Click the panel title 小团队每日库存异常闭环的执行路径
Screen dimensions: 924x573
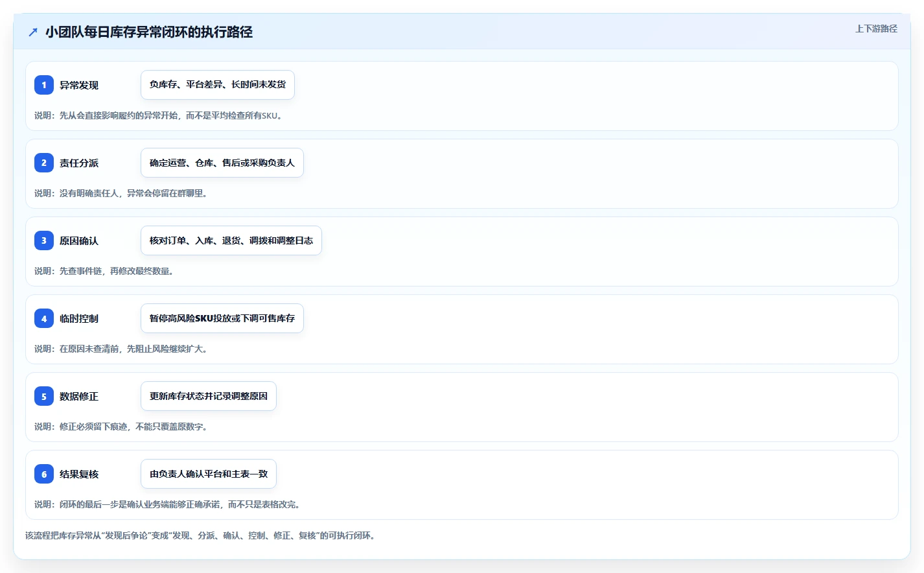pos(149,32)
